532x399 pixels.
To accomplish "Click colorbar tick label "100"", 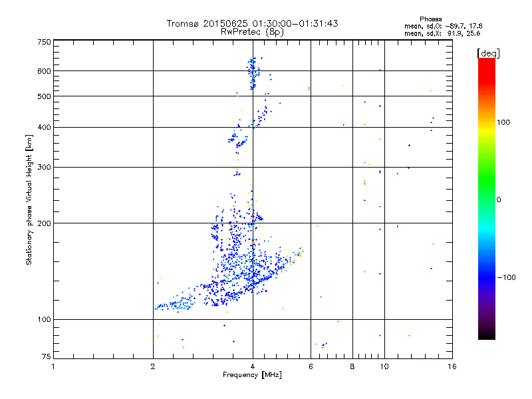I will pos(503,122).
